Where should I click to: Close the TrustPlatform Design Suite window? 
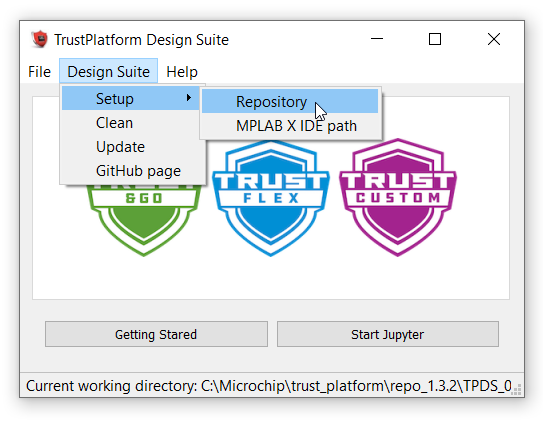494,39
